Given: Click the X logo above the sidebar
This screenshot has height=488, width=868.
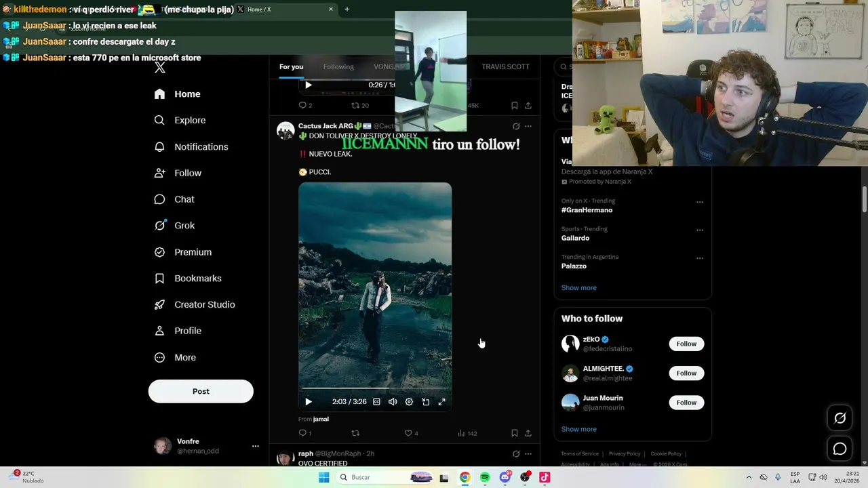Looking at the screenshot, I should [160, 68].
